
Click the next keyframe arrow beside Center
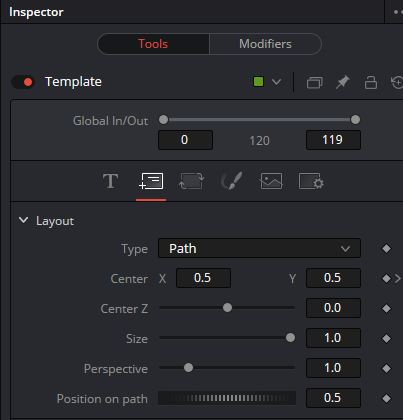398,278
